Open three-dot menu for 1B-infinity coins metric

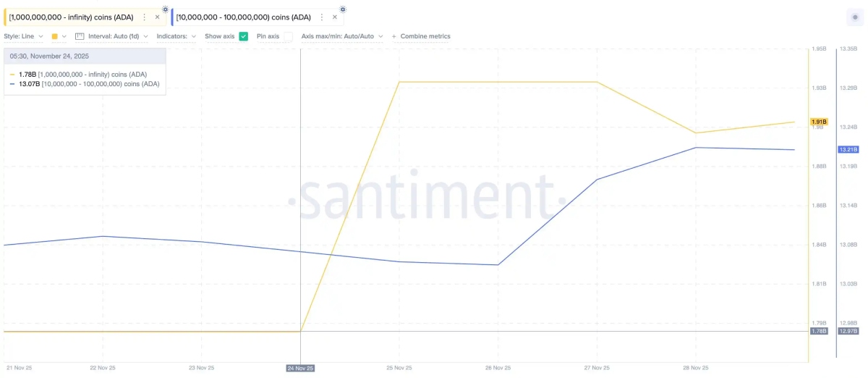(145, 17)
